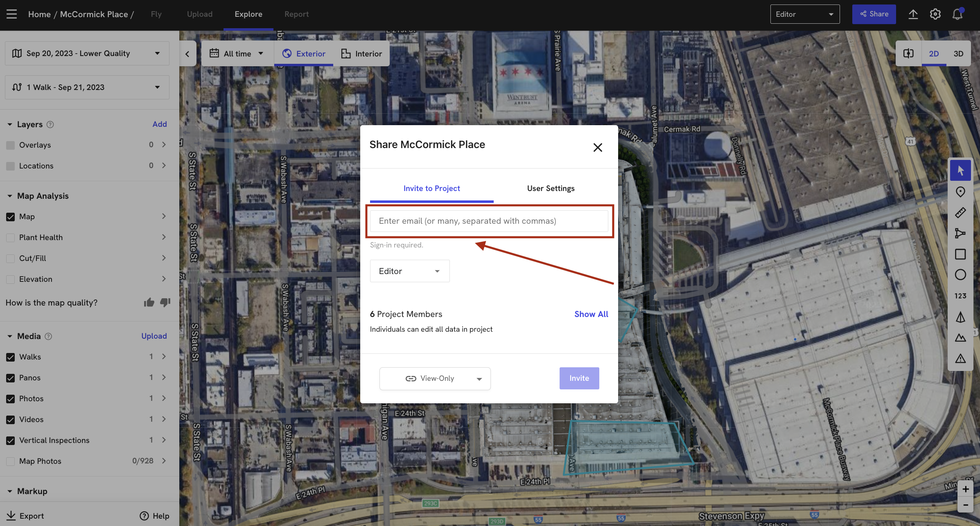The height and width of the screenshot is (526, 980).
Task: Open the All time filter dropdown
Action: 237,54
